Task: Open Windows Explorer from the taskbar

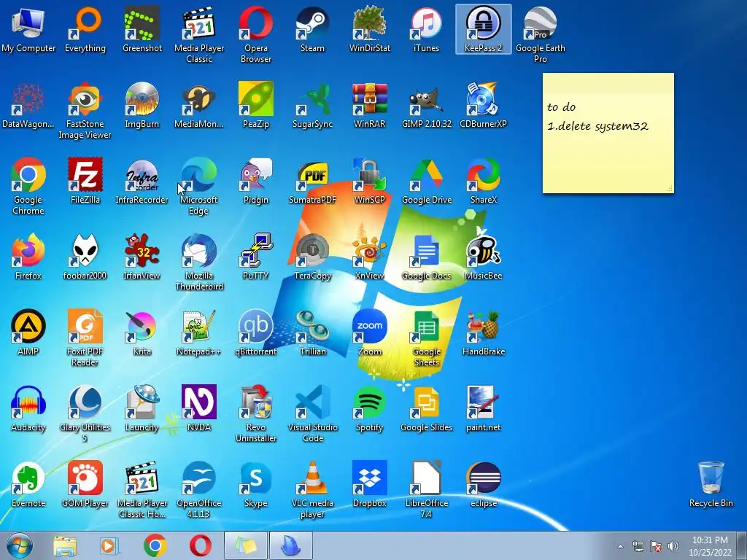Action: pos(65,545)
